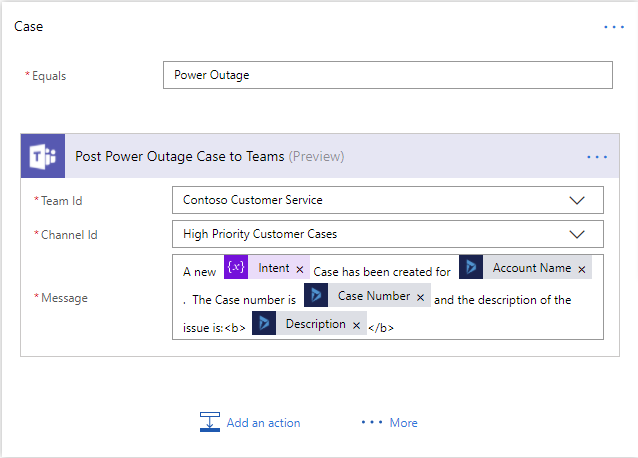Click the Equals field with Power Outage

coord(387,75)
